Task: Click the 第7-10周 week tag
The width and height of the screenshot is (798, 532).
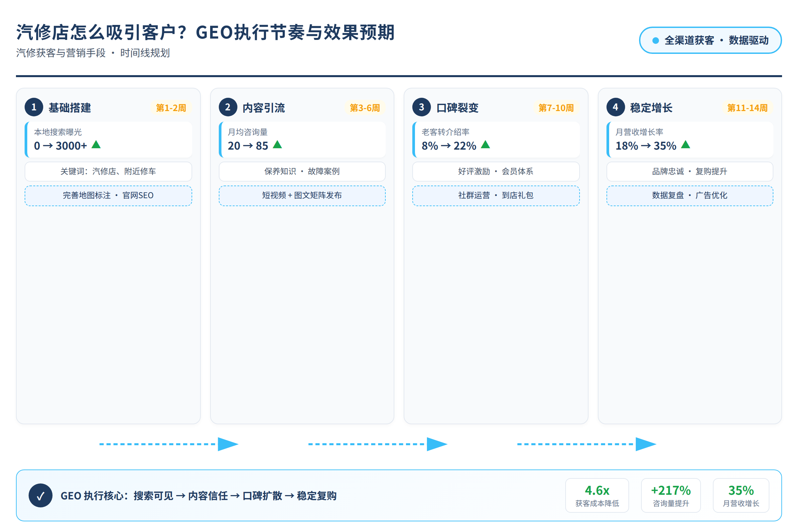Action: coord(556,108)
